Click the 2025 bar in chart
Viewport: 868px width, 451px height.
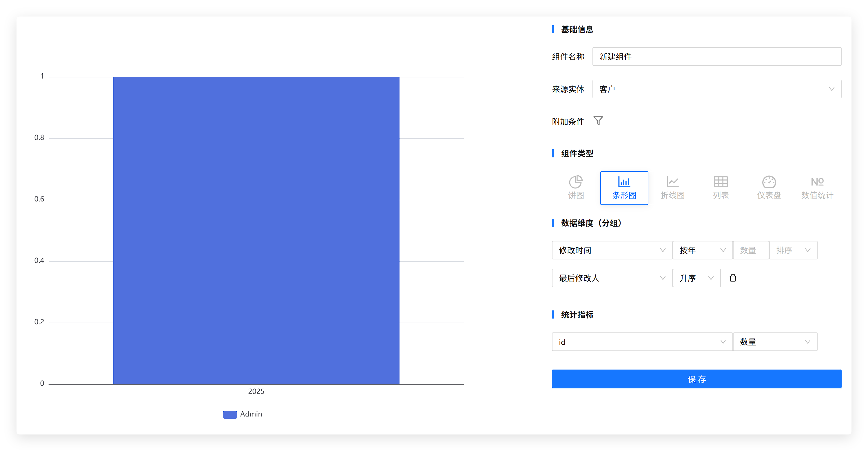[x=256, y=230]
